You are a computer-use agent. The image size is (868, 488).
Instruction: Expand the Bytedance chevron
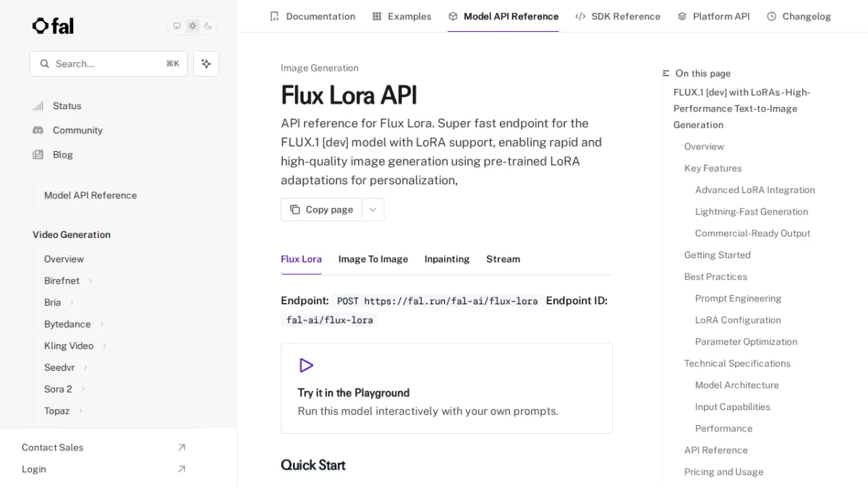click(x=101, y=324)
